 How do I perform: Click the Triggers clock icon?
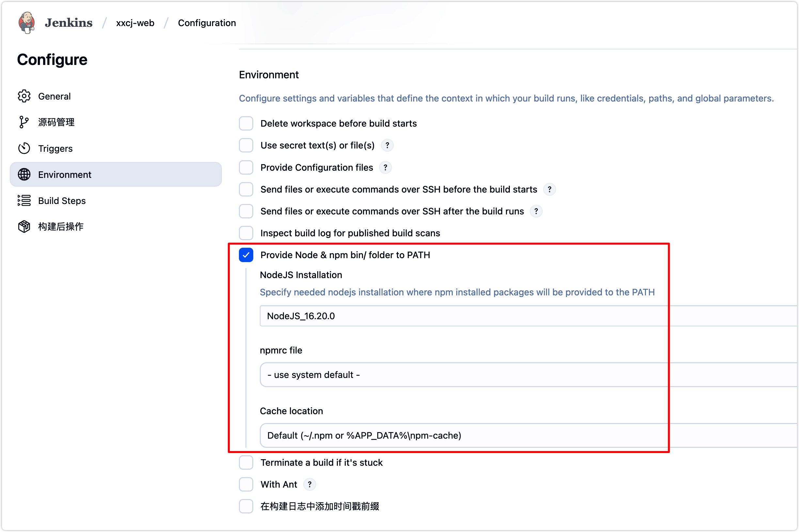click(24, 148)
